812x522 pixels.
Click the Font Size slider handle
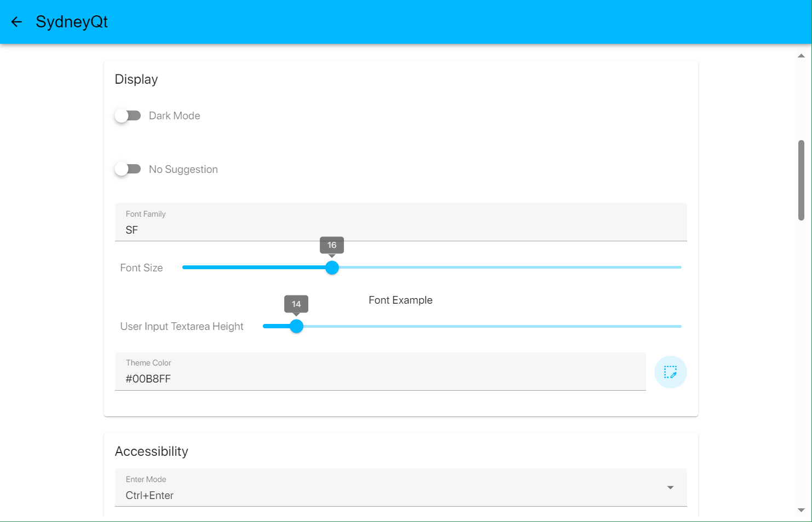(332, 268)
